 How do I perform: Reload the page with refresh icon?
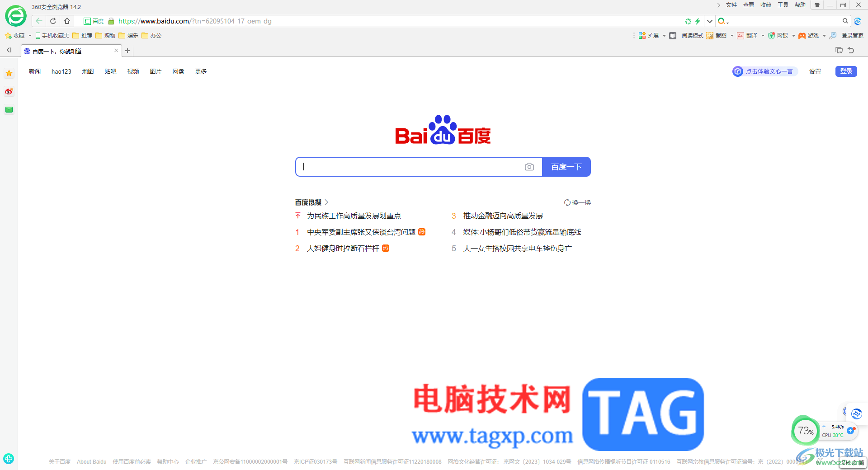[x=53, y=21]
